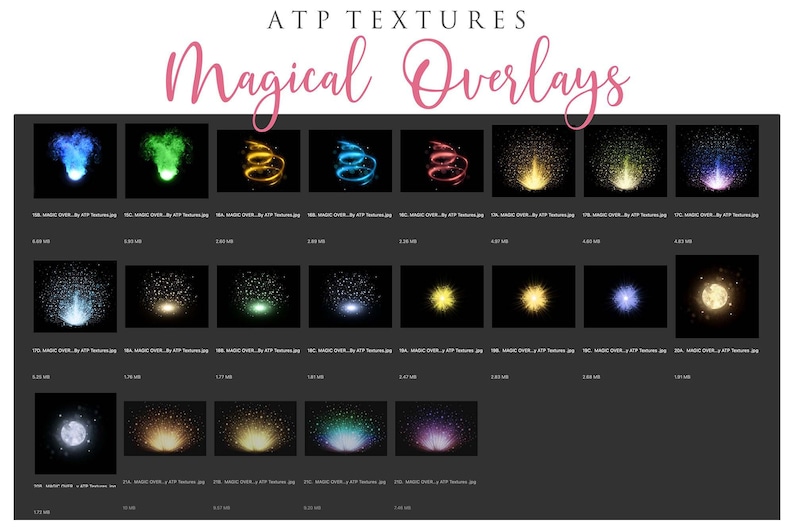794x528 pixels.
Task: Click the '1.76 MB' file size
Action: point(132,377)
